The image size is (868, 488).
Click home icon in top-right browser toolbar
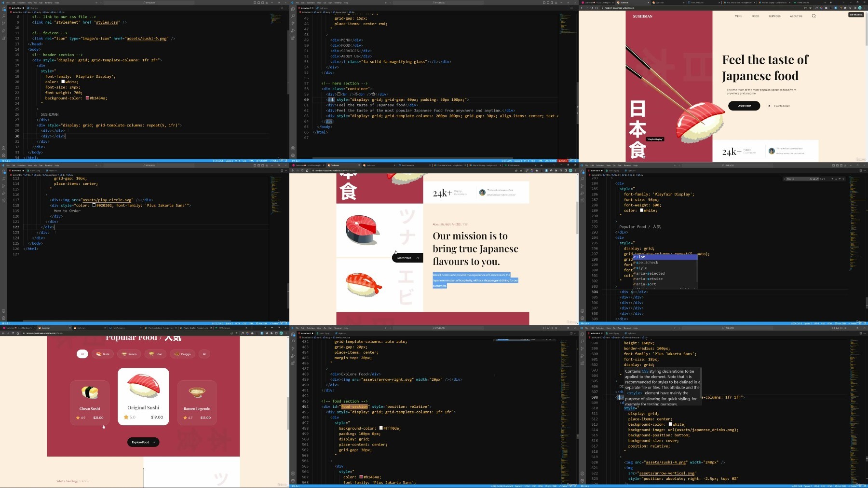tap(597, 8)
